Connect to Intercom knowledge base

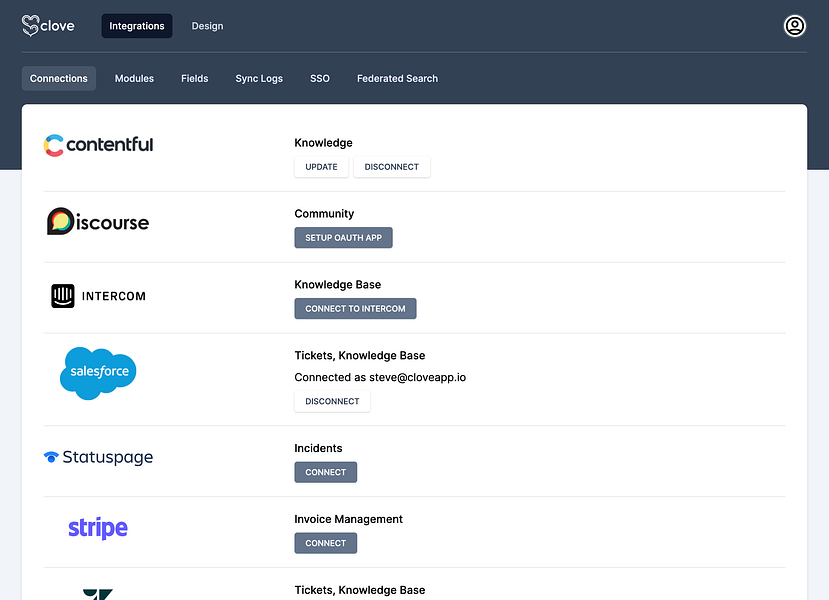coord(355,308)
